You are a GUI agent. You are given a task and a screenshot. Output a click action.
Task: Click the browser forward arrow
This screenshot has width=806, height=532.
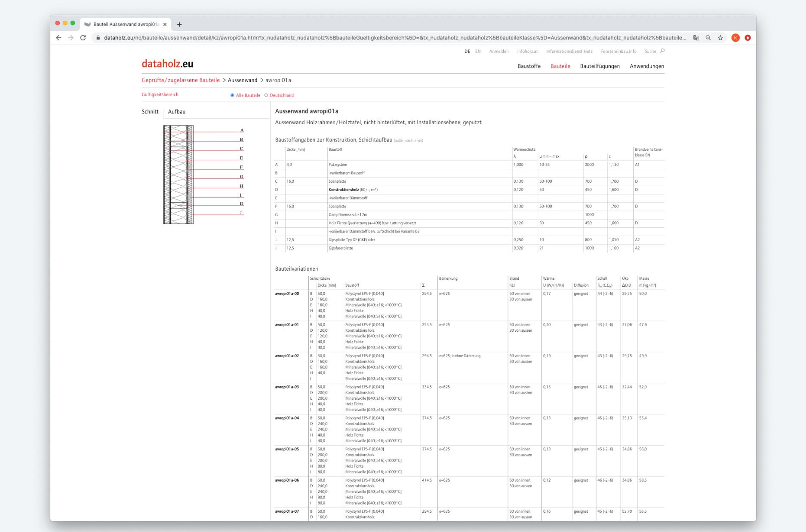click(71, 38)
